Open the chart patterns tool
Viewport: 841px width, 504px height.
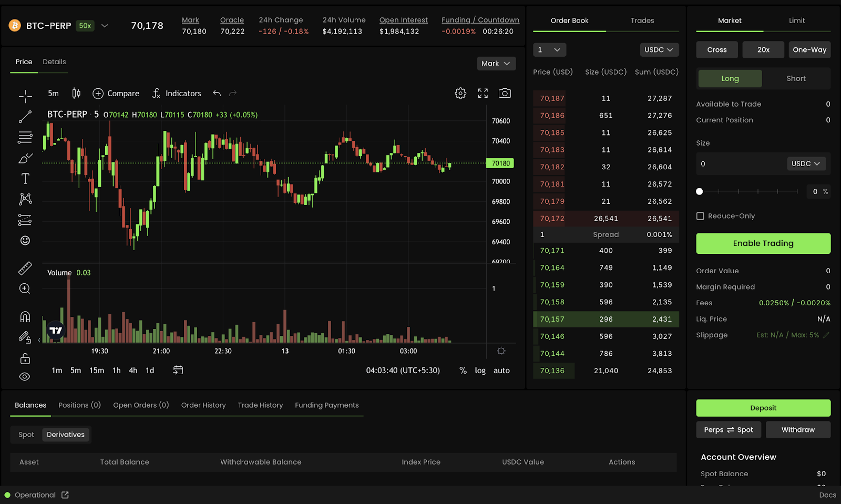(x=25, y=199)
